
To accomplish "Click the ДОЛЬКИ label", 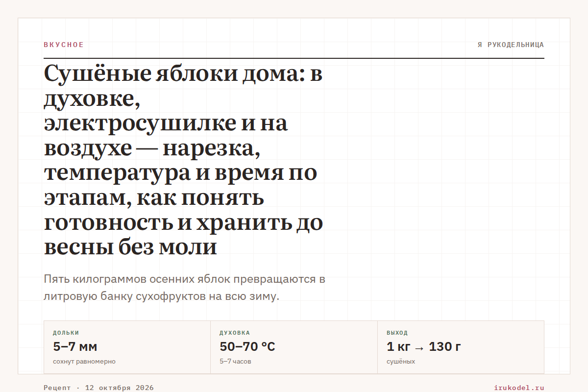I will tap(66, 333).
